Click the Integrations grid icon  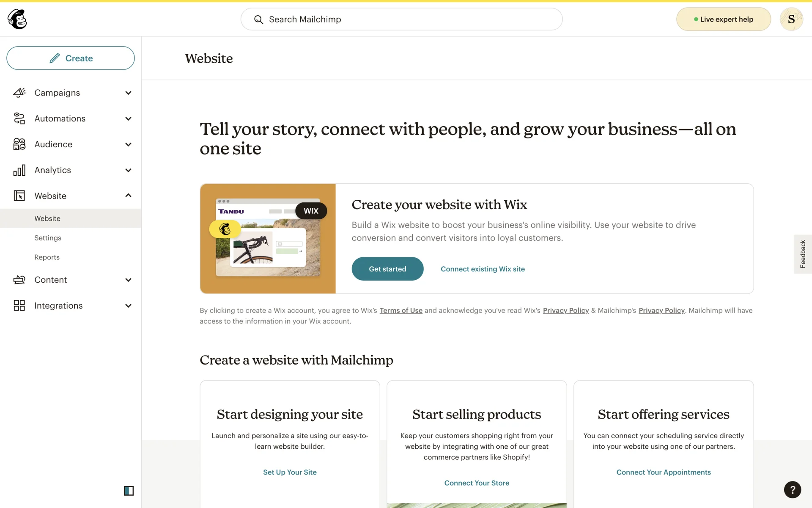tap(19, 306)
